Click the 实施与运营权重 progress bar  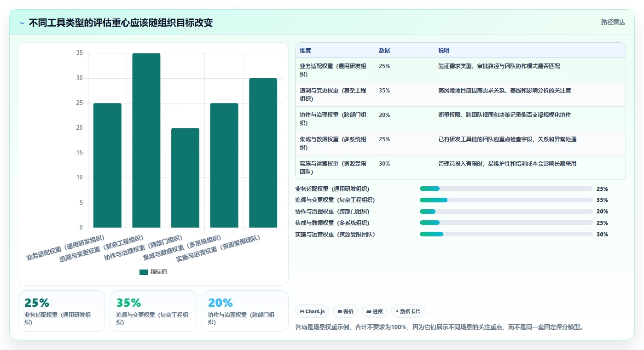pyautogui.click(x=506, y=235)
